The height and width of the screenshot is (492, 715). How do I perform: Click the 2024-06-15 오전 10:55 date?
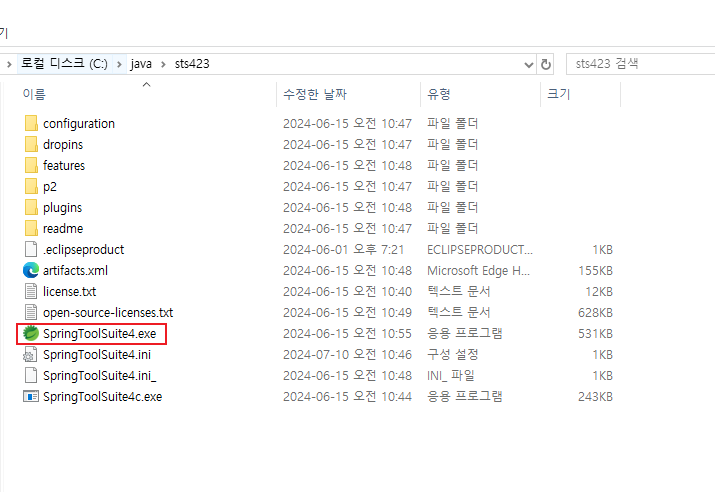[347, 334]
